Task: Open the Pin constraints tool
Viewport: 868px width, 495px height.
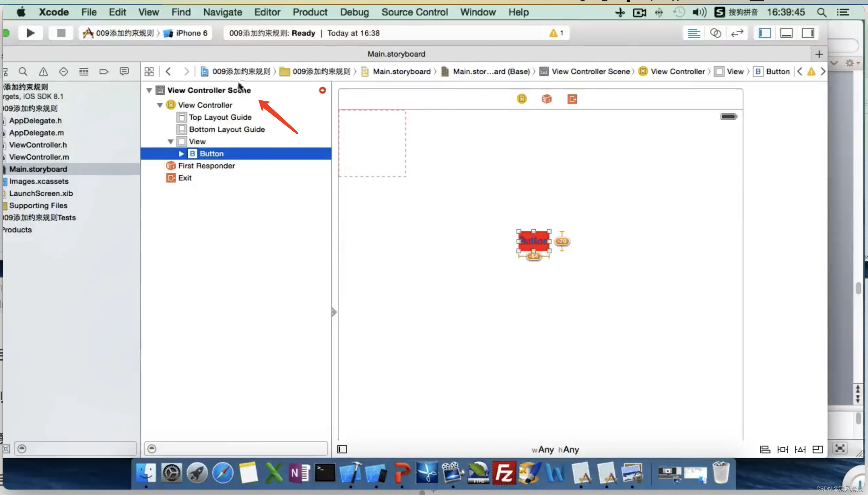Action: coord(782,450)
